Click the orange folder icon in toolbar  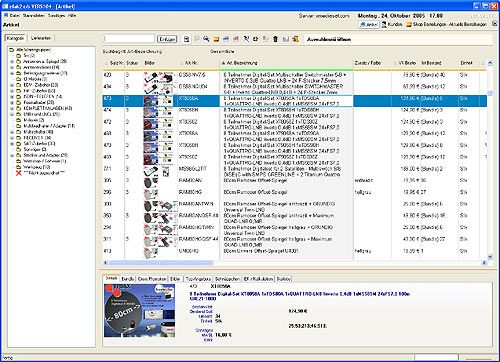tap(216, 39)
